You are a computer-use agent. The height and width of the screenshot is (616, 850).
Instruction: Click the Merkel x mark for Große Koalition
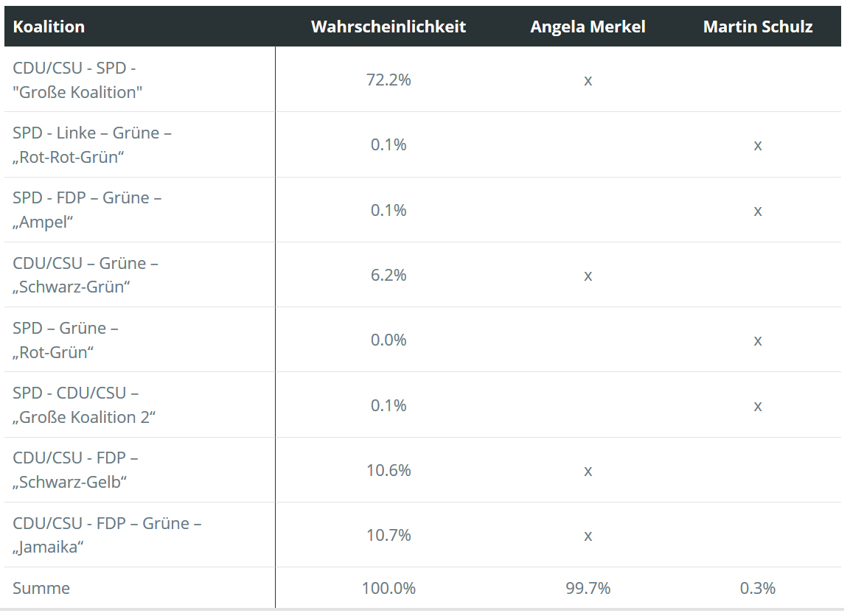(x=588, y=80)
